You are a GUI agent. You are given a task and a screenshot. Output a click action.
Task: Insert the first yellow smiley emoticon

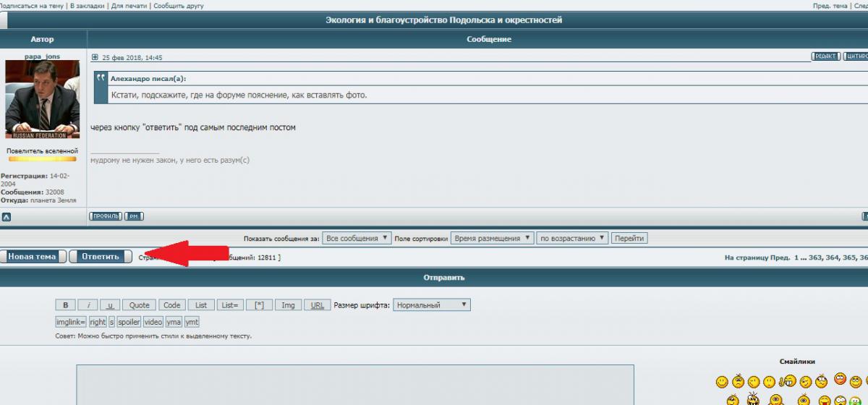[x=721, y=382]
